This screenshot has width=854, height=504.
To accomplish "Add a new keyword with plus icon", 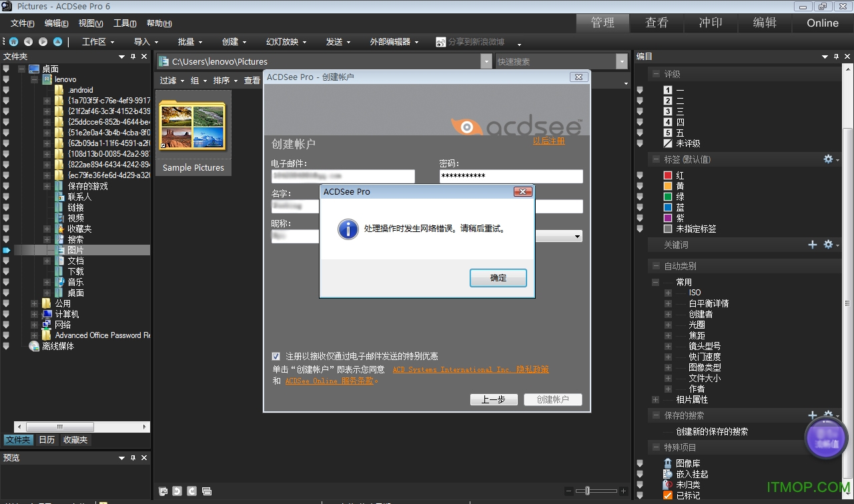I will (813, 245).
